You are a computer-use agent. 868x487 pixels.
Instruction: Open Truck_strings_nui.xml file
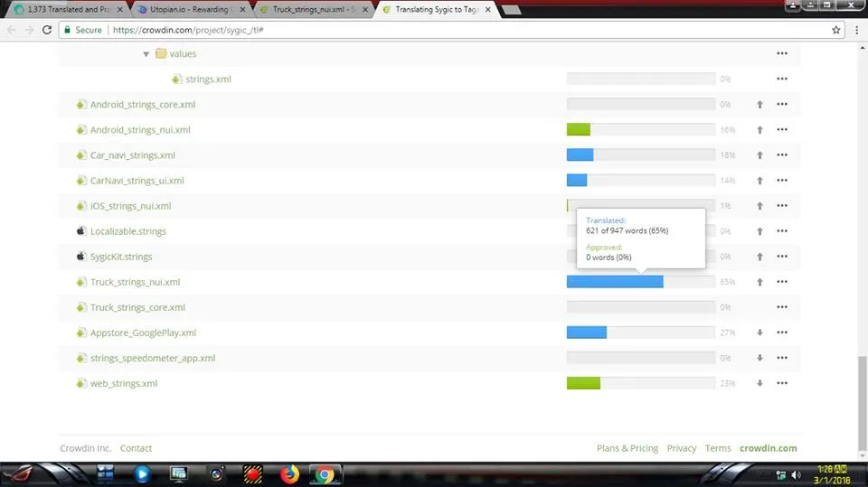click(x=135, y=282)
